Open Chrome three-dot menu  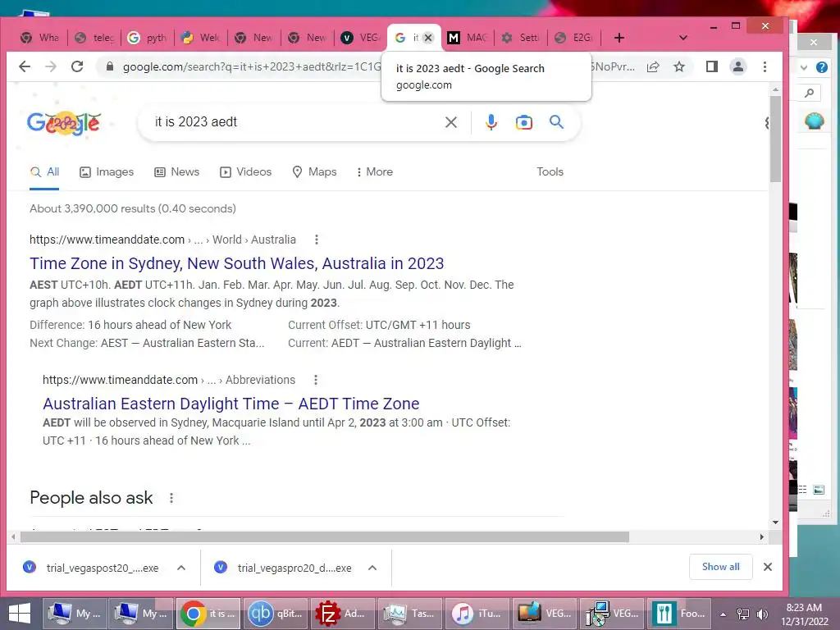[x=765, y=66]
